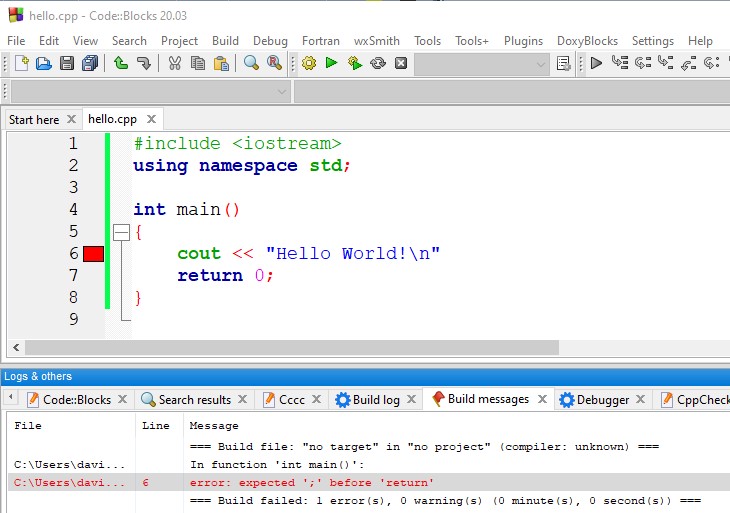730x513 pixels.
Task: Click the Save all files icon
Action: click(x=90, y=63)
